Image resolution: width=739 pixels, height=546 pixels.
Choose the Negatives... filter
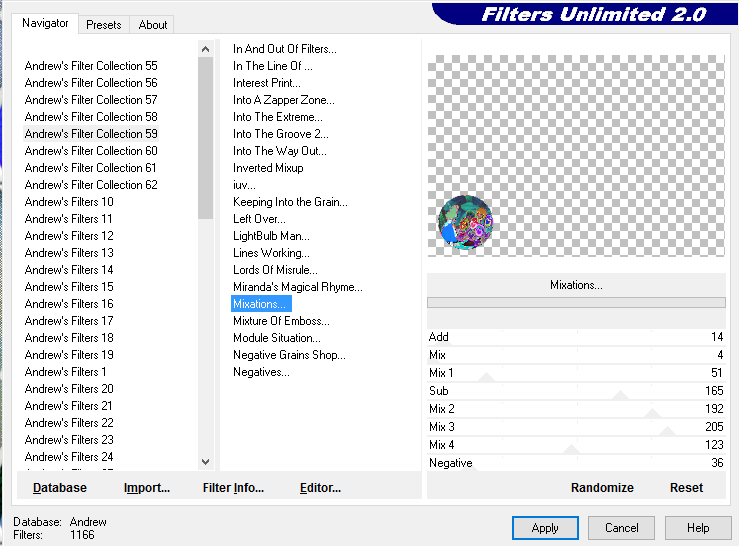261,372
